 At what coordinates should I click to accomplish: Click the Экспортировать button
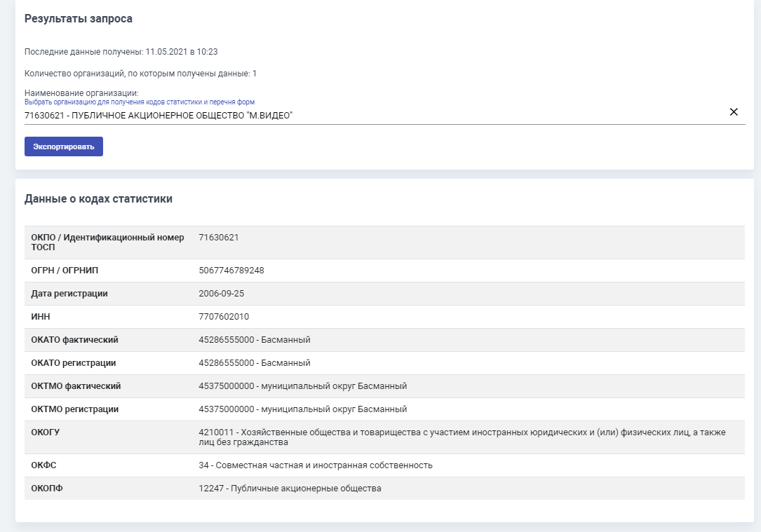click(64, 146)
